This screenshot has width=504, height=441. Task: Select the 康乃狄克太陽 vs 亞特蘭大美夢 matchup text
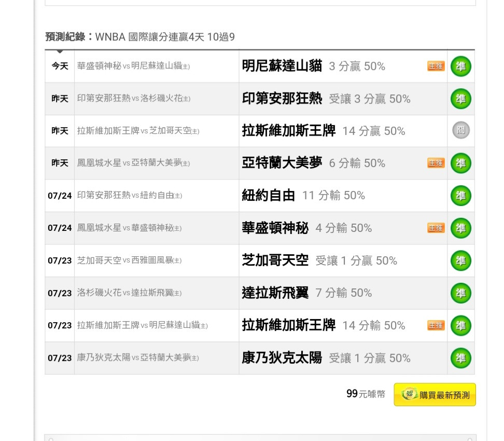coord(138,357)
